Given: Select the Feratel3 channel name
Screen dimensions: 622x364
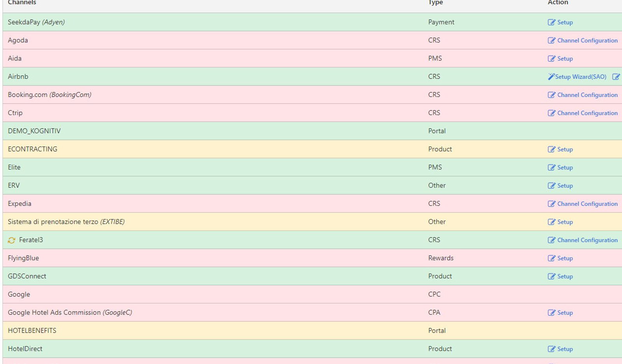Looking at the screenshot, I should (x=31, y=240).
